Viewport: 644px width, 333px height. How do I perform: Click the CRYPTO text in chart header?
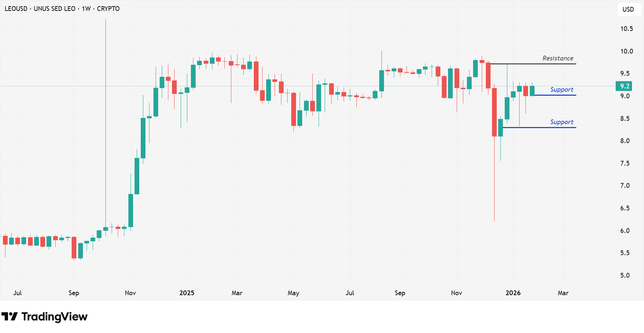[x=108, y=9]
